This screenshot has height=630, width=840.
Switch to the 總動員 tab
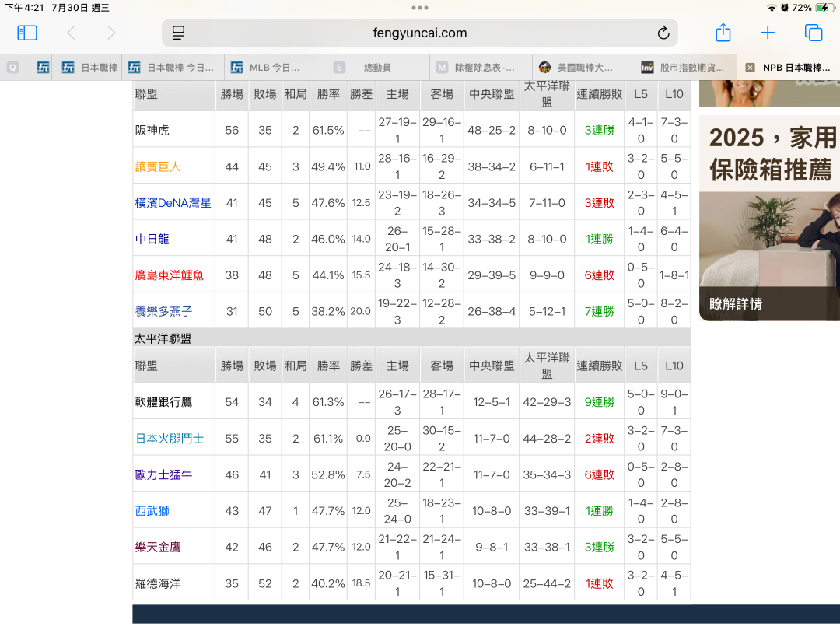coord(377,68)
